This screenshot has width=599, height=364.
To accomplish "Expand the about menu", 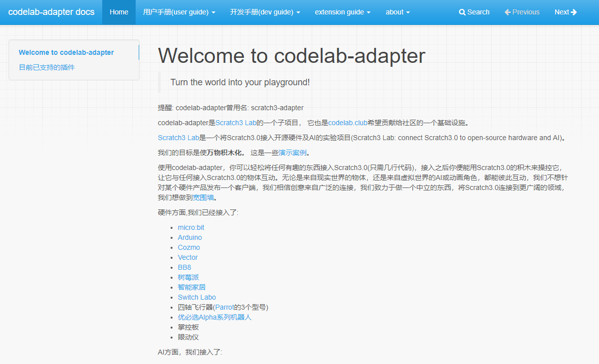I will (398, 12).
